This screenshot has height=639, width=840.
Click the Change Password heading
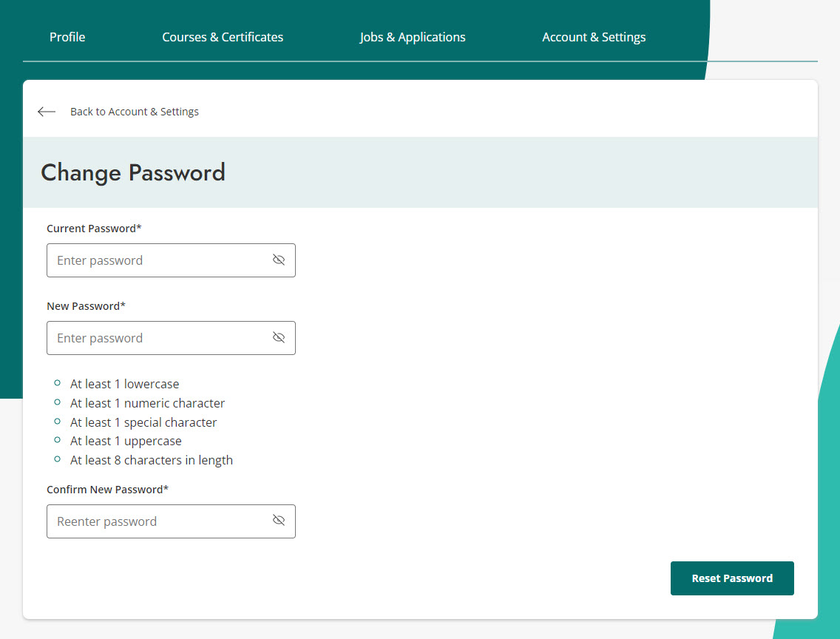133,172
